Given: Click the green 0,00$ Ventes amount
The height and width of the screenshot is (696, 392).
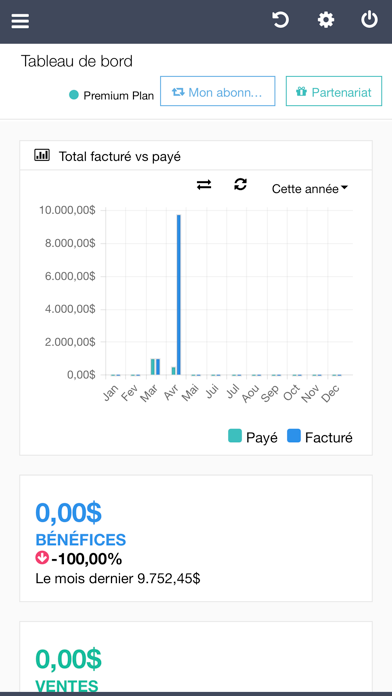Looking at the screenshot, I should tap(68, 659).
